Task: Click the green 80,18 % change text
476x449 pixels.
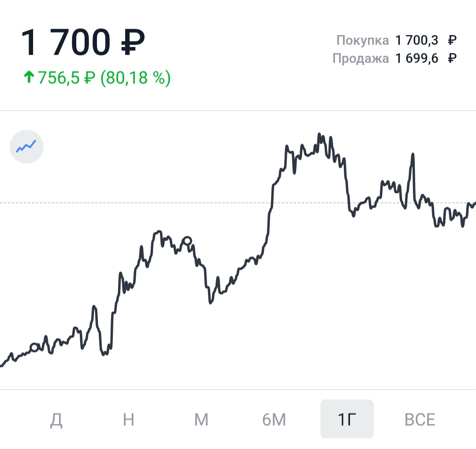Action: click(x=134, y=78)
